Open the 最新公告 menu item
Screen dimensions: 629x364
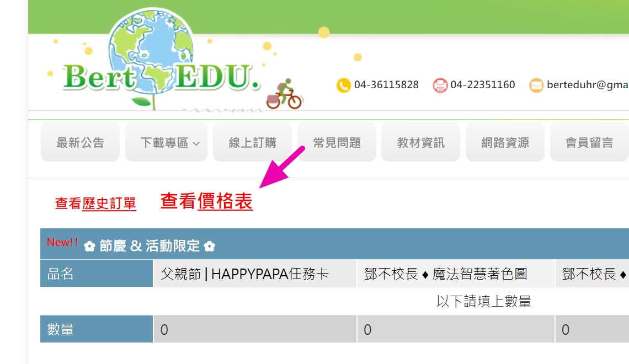click(80, 142)
